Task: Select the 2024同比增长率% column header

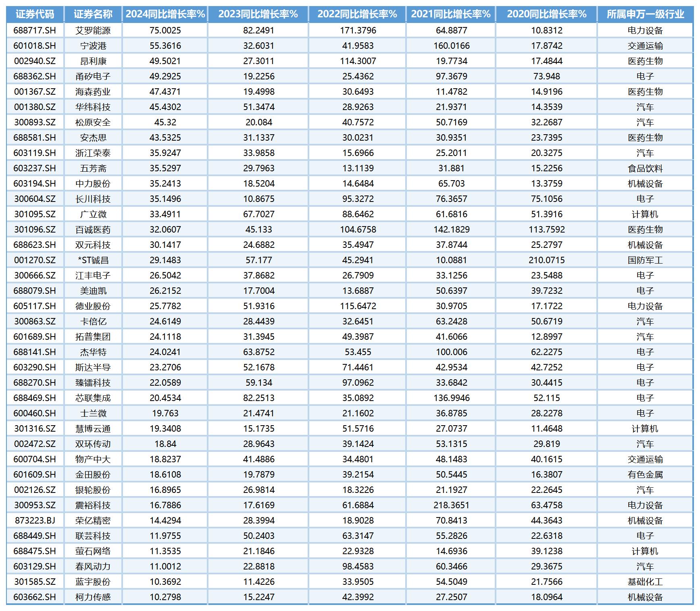Action: coord(165,14)
